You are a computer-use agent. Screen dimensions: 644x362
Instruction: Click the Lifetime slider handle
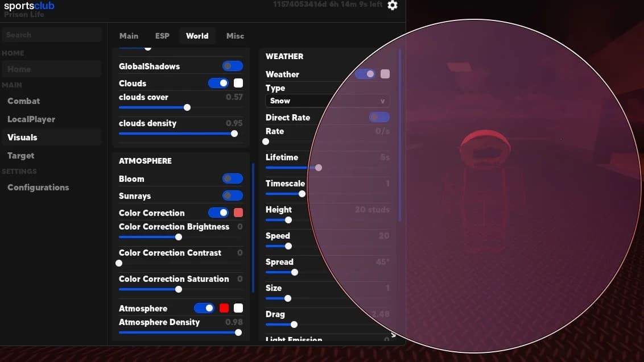click(x=319, y=168)
